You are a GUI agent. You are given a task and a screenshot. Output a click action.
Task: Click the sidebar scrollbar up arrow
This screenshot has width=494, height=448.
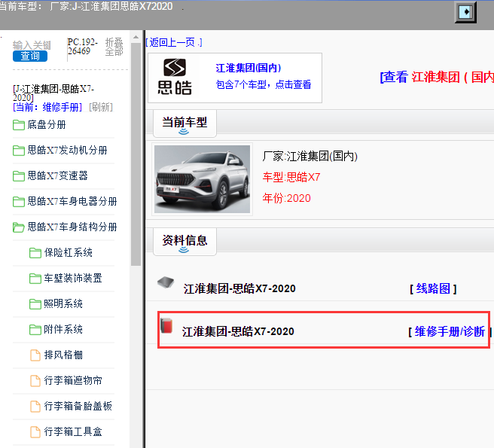pos(136,37)
